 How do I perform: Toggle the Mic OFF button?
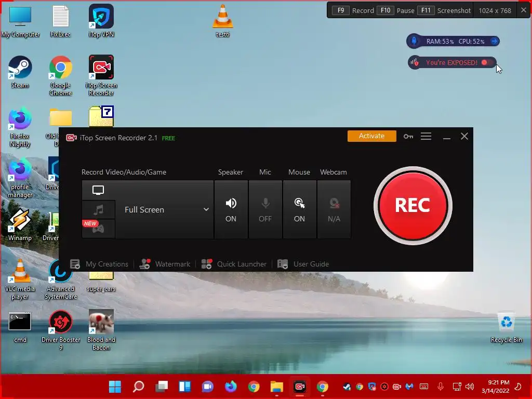(x=265, y=209)
